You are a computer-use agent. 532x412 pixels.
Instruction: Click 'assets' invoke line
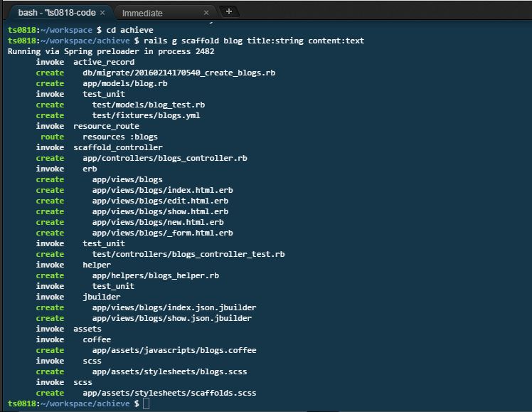pyautogui.click(x=87, y=329)
